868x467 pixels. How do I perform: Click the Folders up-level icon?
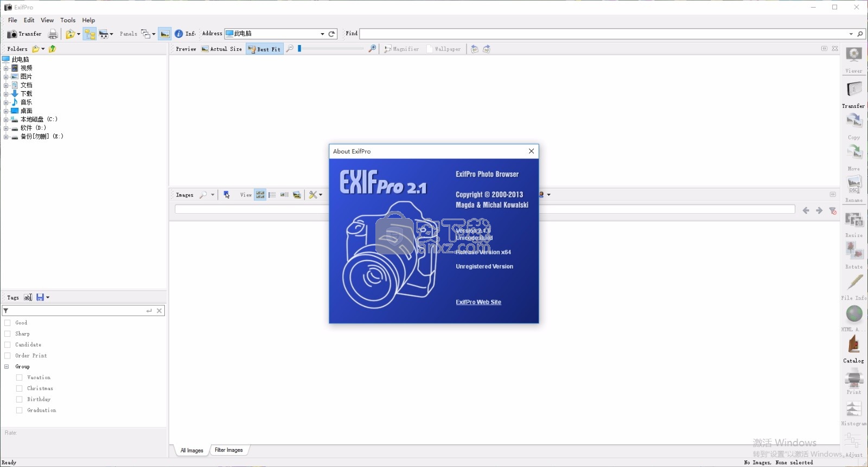click(53, 49)
